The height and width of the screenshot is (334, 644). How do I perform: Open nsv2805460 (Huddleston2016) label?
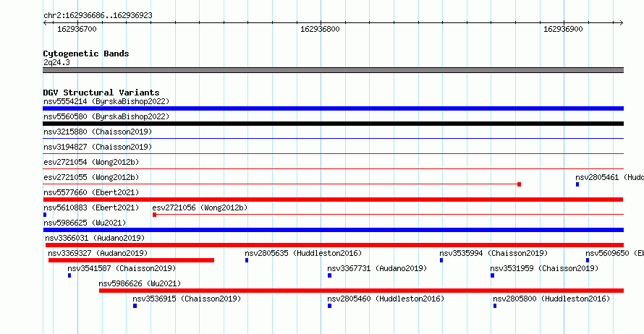click(x=386, y=299)
